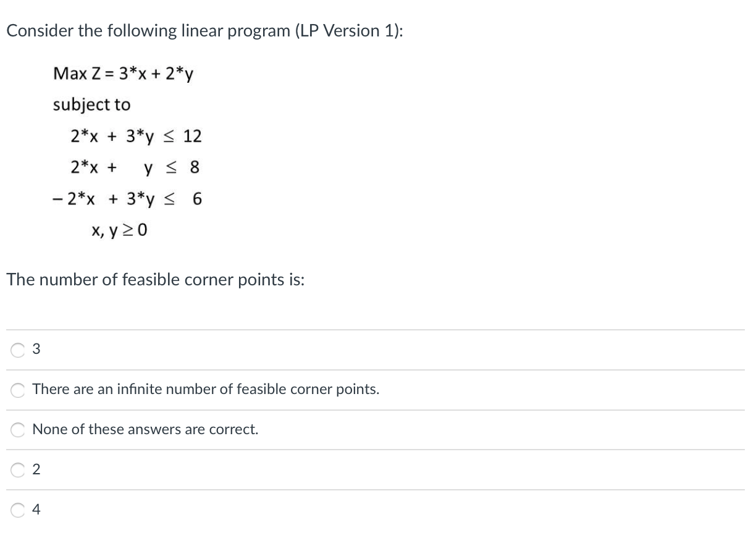Screen dimensions: 756x533
Task: Click the circle next to "None of these answers"
Action: pyautogui.click(x=17, y=429)
